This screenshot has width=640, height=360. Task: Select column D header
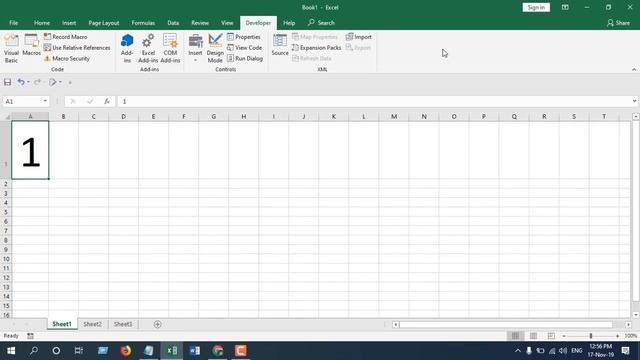(123, 117)
